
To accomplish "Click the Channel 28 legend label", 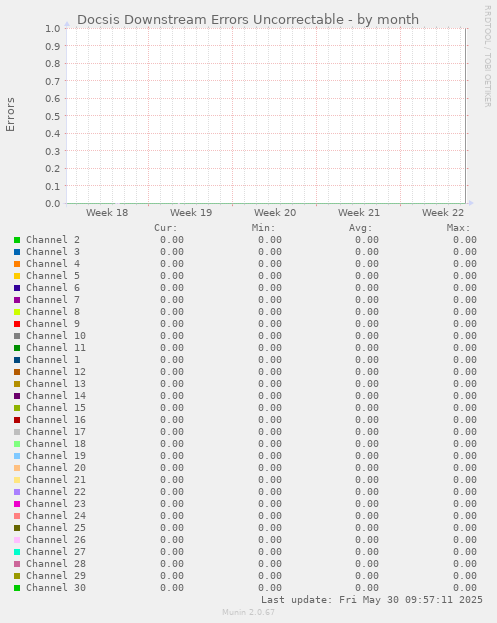I will tap(56, 564).
